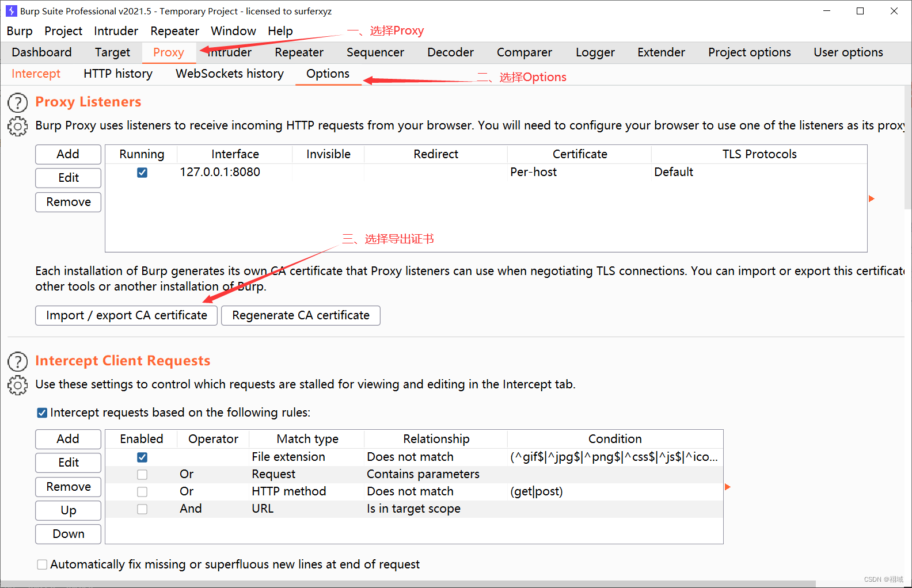Click the Burp Suite logo icon
912x588 pixels.
point(11,11)
